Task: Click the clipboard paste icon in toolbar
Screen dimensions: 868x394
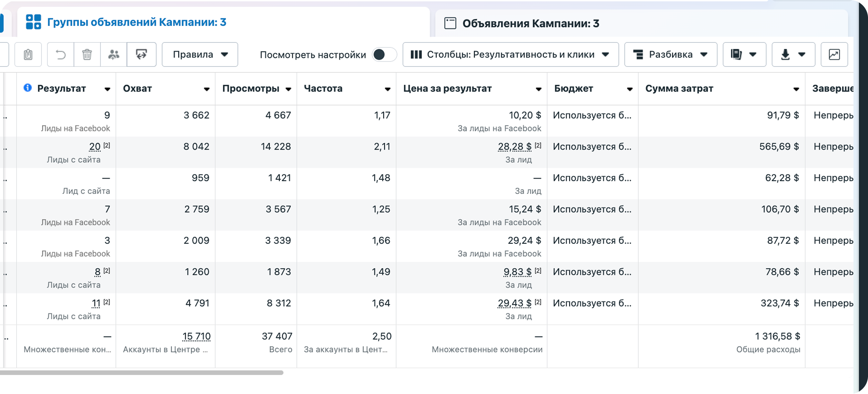Action: pos(28,54)
